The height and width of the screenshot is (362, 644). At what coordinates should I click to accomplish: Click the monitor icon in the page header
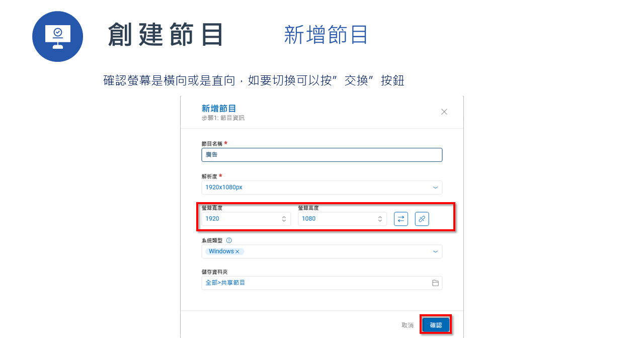(57, 36)
